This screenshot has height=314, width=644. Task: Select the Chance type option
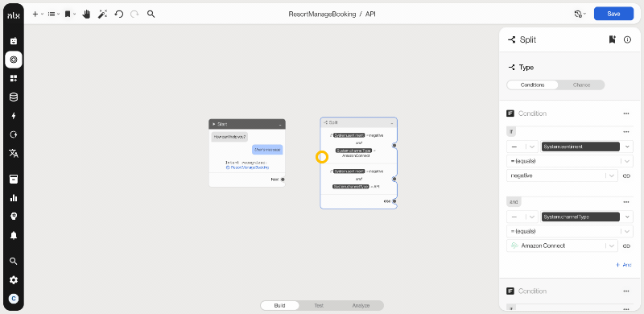[x=581, y=85]
